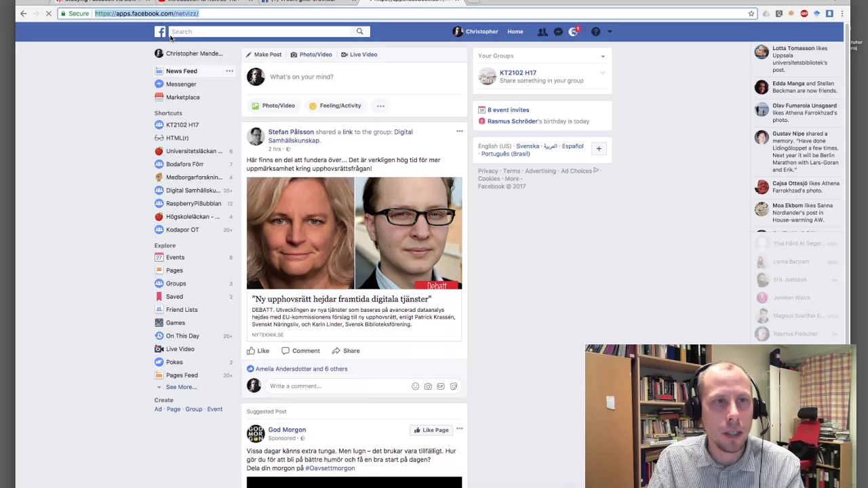Open Groups in Explore section
The height and width of the screenshot is (488, 868).
coord(176,283)
